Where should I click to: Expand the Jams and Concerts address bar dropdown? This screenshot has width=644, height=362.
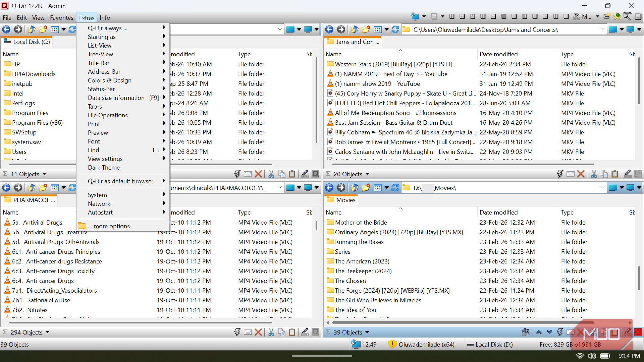602,29
